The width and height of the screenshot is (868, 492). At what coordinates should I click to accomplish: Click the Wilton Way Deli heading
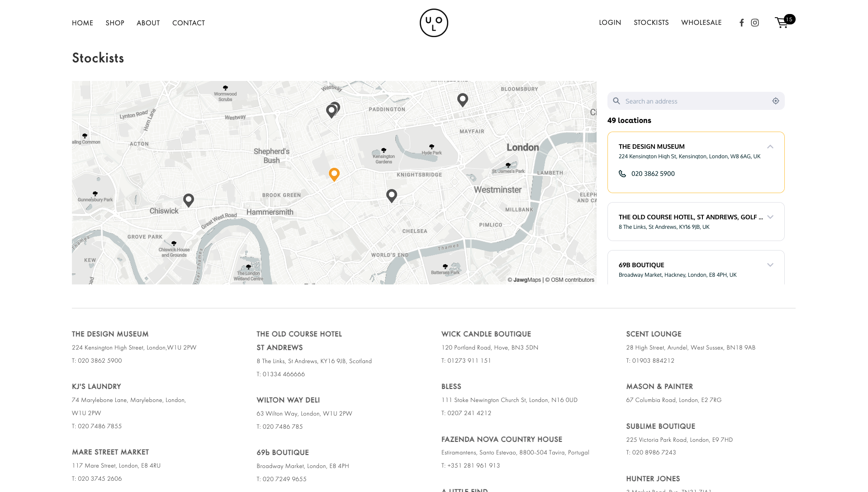(288, 400)
